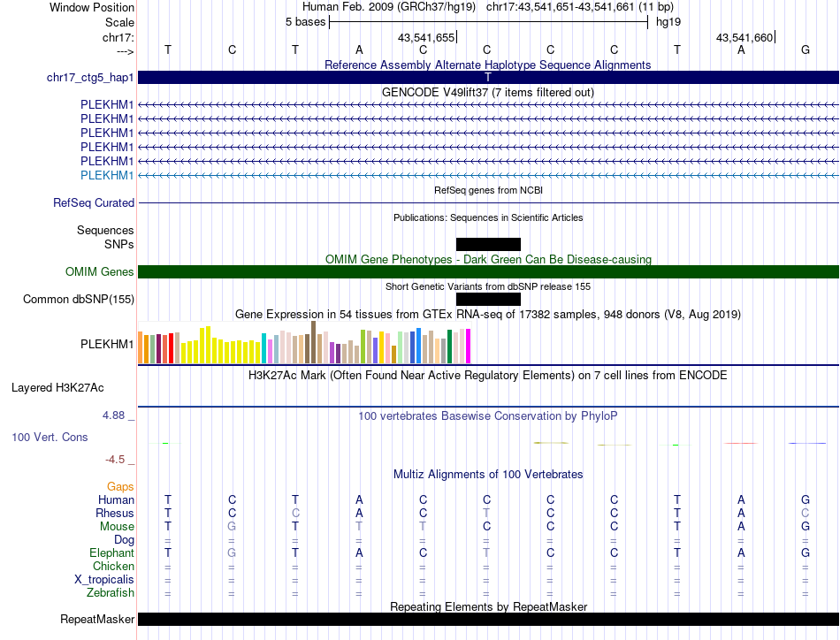Click the Rhesus species row label
Screen dimensions: 840x640
(x=115, y=513)
